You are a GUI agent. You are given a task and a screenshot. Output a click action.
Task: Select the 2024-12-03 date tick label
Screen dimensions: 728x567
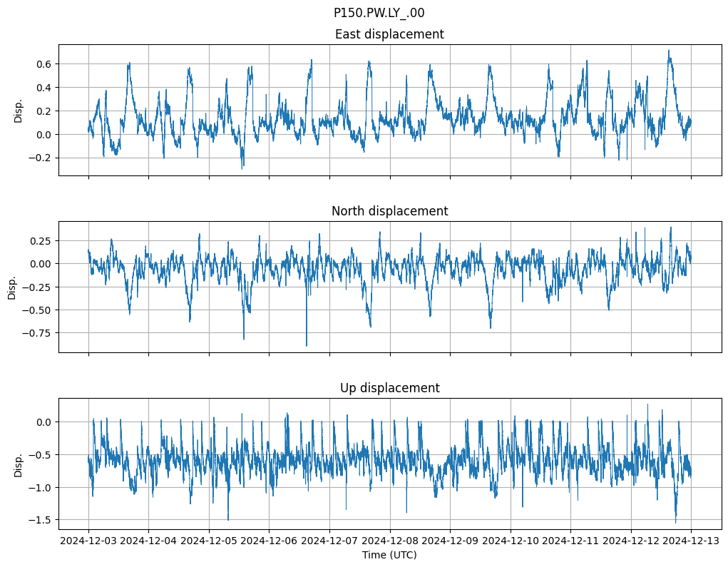88,541
